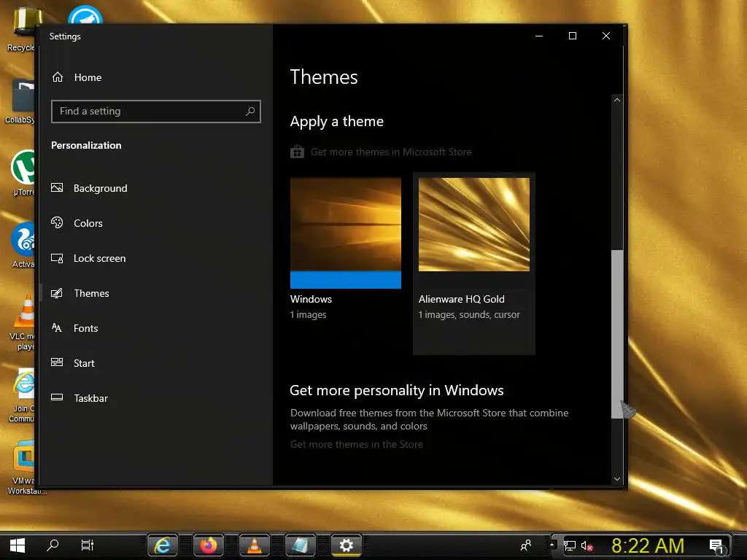Image resolution: width=747 pixels, height=560 pixels.
Task: Follow Get more themes in the Store link
Action: tap(356, 444)
